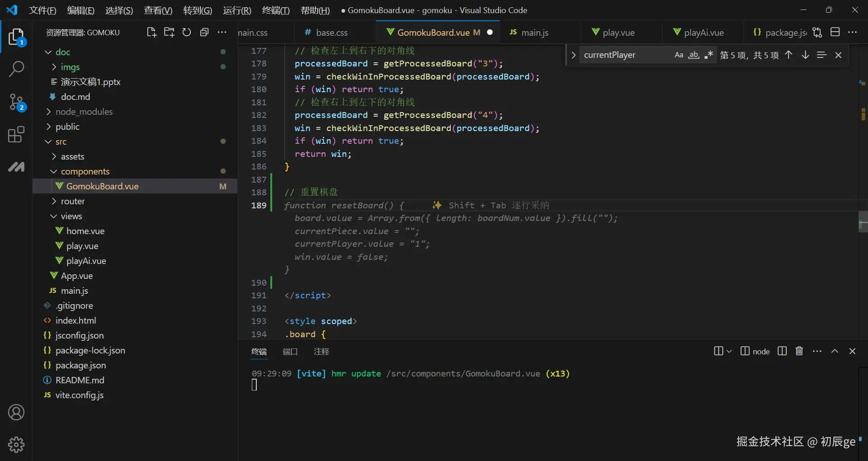This screenshot has height=461, width=868.
Task: Open the compare changes editor action
Action: click(817, 32)
